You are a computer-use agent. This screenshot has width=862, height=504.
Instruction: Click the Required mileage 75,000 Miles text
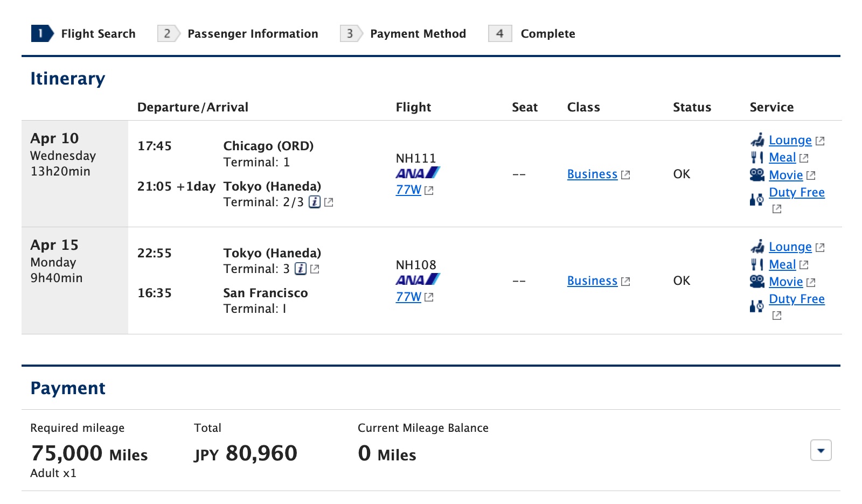point(88,453)
